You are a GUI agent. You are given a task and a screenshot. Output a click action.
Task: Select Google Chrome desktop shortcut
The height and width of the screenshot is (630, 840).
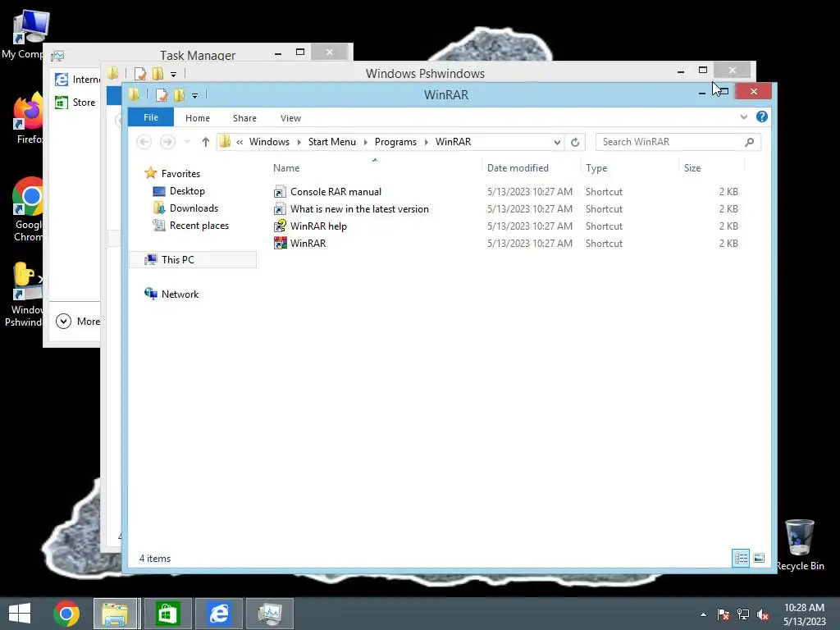28,209
